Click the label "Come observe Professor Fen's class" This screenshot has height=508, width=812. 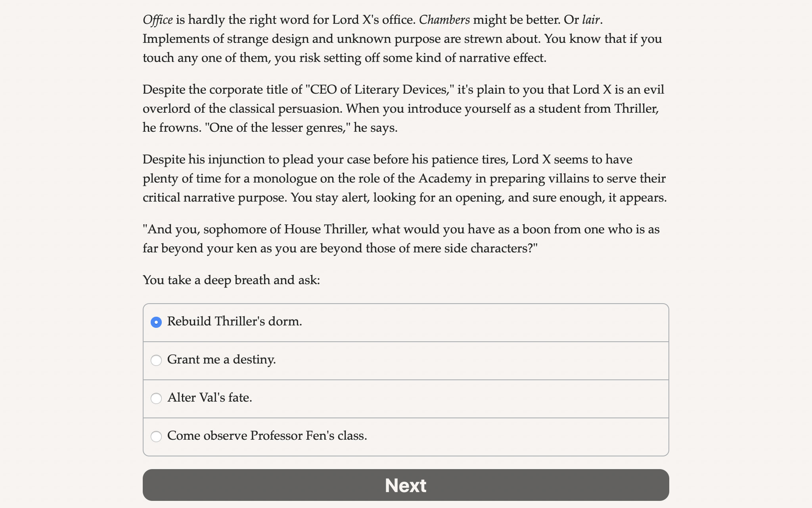267,436
